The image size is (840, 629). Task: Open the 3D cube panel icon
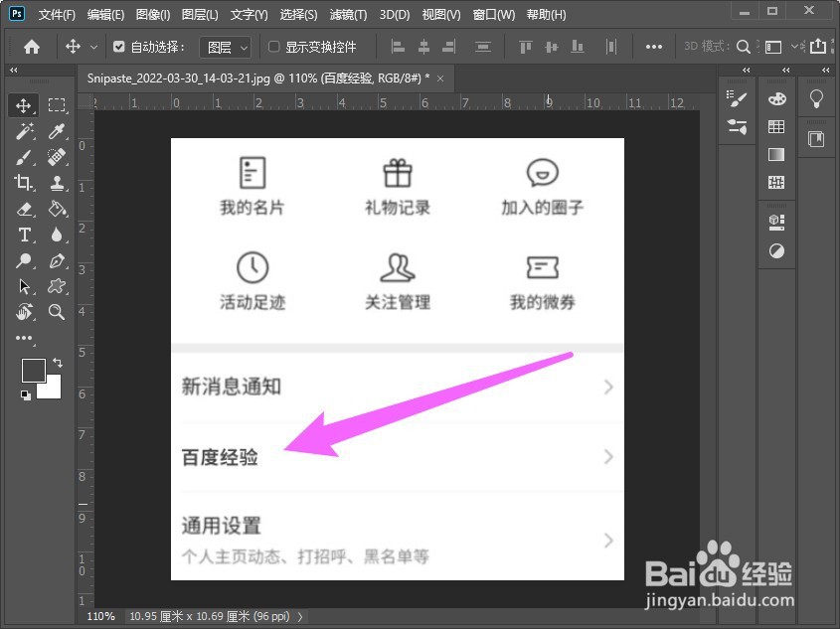coord(776,222)
